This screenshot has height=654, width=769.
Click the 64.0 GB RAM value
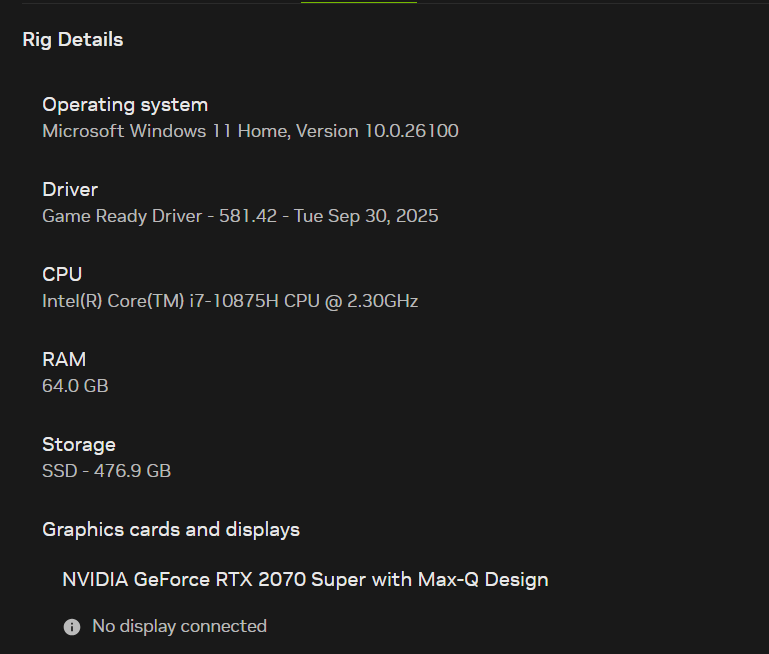pos(75,386)
